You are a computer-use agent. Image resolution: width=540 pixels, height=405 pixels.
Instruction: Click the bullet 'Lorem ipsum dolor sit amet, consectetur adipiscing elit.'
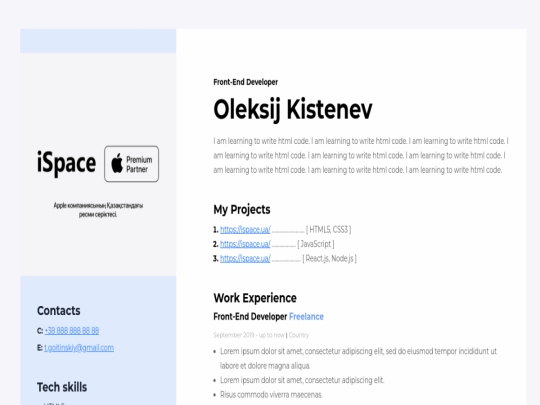[x=302, y=380]
